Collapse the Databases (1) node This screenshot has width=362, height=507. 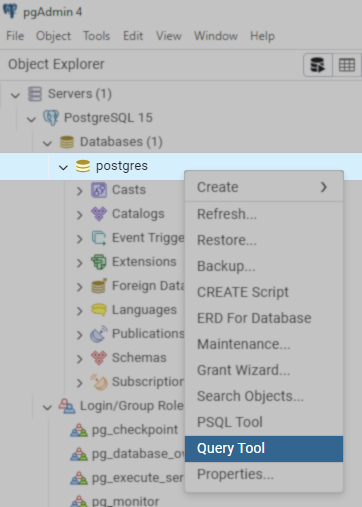click(x=47, y=143)
